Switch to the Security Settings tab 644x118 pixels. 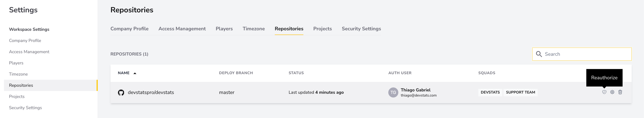361,29
